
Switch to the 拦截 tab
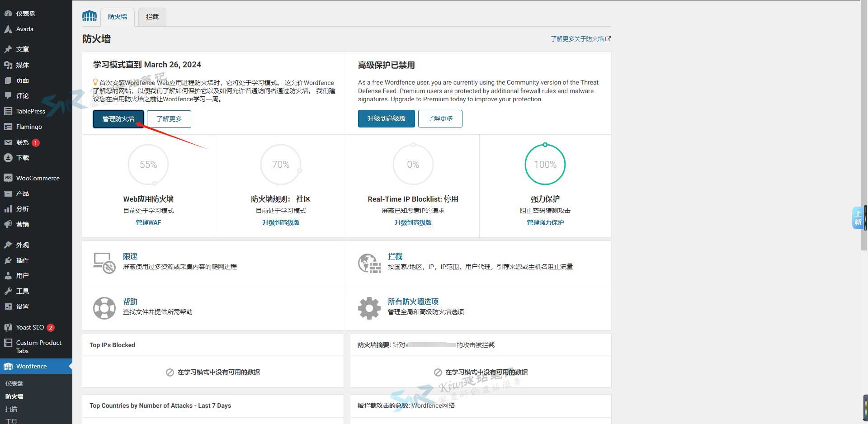tap(152, 17)
